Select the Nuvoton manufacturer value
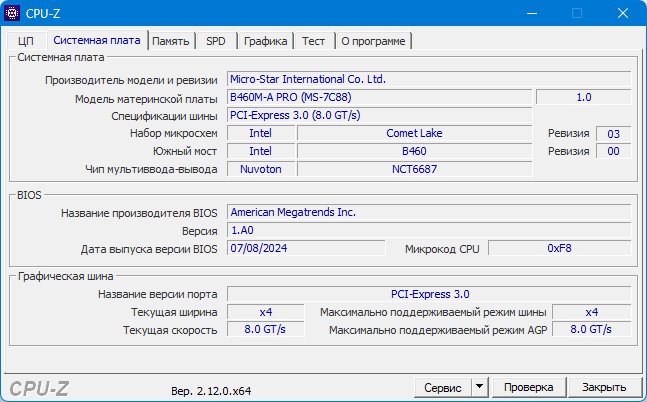 click(x=261, y=169)
